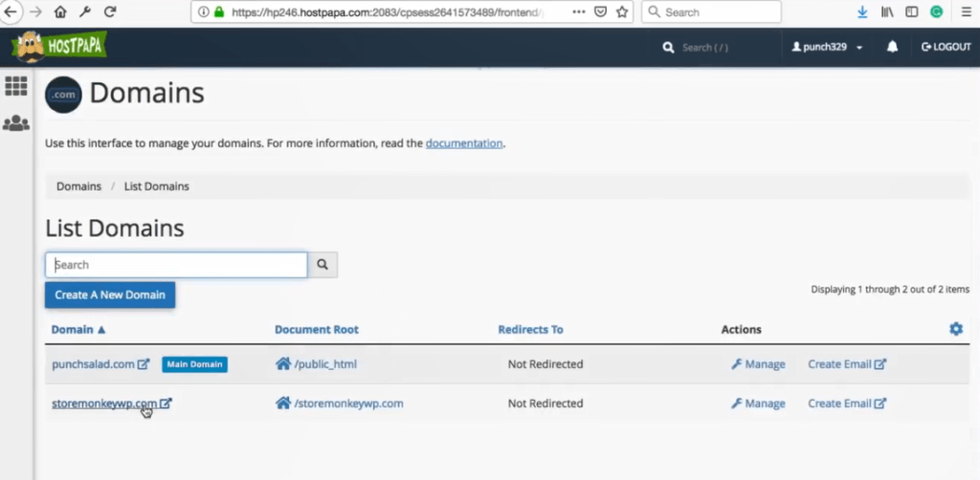Viewport: 980px width, 480px height.
Task: Open table settings gear icon
Action: (956, 329)
